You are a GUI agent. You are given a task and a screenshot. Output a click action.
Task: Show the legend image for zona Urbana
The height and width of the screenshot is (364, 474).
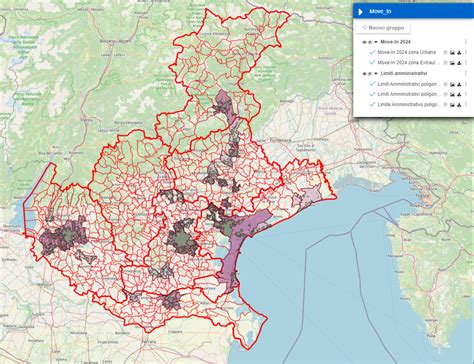tap(452, 53)
